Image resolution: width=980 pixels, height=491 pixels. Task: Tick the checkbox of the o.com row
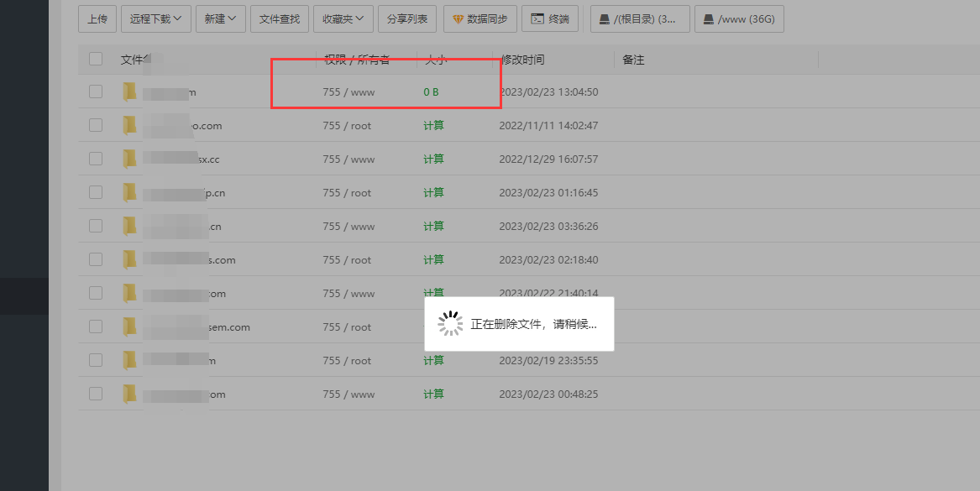pos(96,125)
